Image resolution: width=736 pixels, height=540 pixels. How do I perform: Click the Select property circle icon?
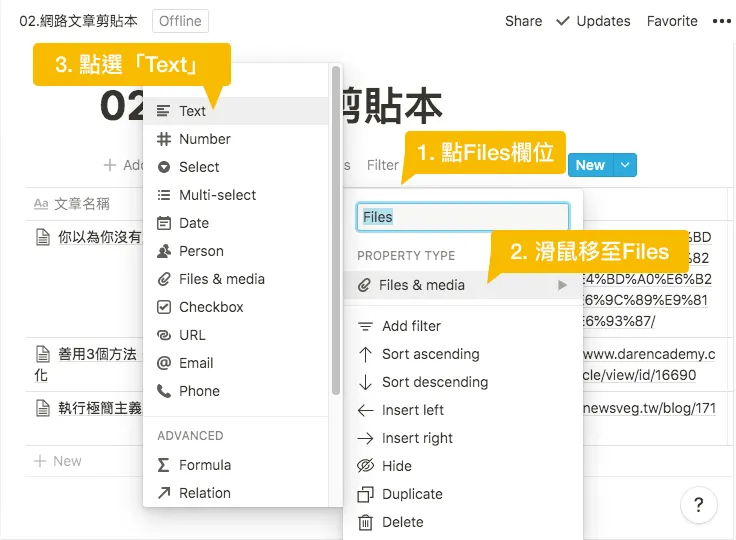point(163,167)
